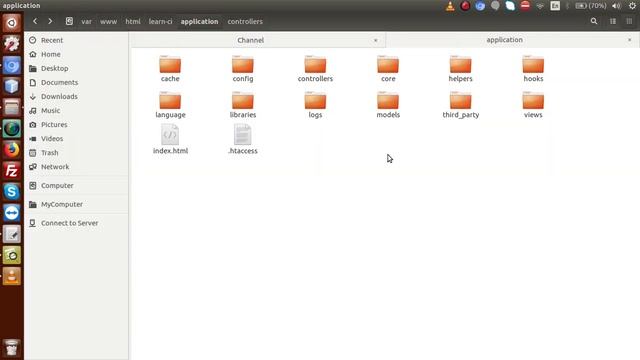Viewport: 640px width, 360px height.
Task: Switch to grid view icon
Action: 629,21
